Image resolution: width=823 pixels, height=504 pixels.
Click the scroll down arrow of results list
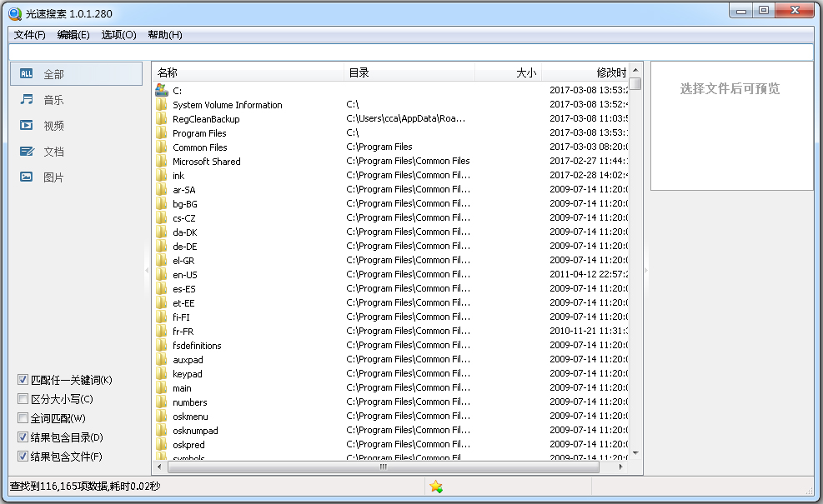point(635,452)
